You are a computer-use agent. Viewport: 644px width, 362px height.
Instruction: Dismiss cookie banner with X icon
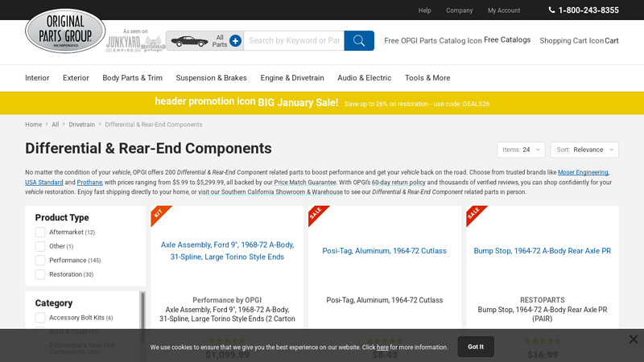(x=634, y=339)
